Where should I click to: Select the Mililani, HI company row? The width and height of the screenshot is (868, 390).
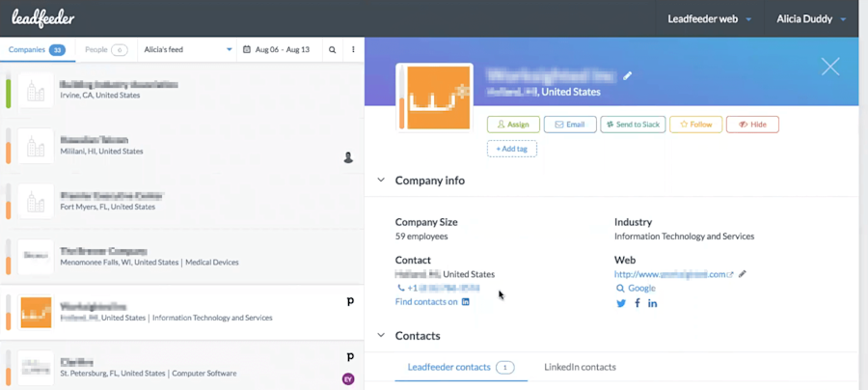(181, 146)
